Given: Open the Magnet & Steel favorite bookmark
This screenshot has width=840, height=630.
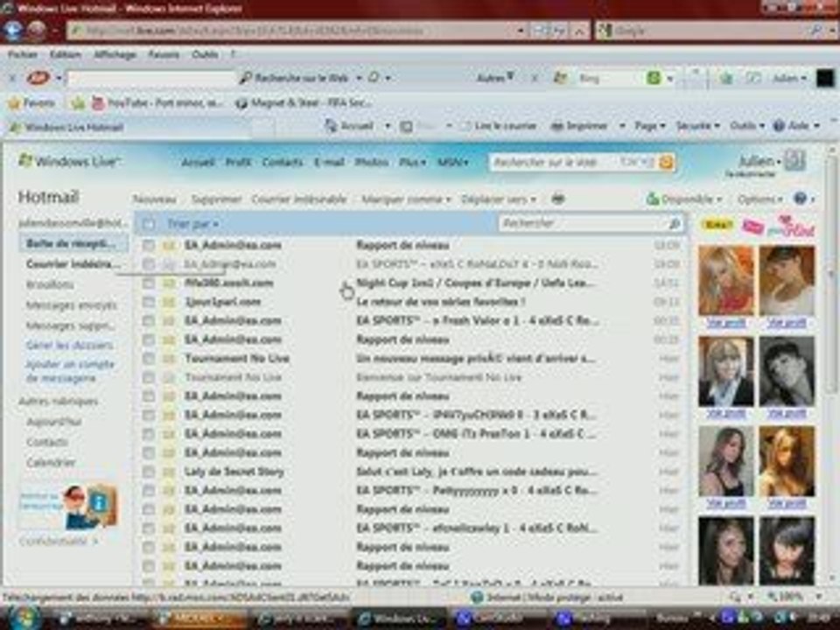Looking at the screenshot, I should pos(304,103).
